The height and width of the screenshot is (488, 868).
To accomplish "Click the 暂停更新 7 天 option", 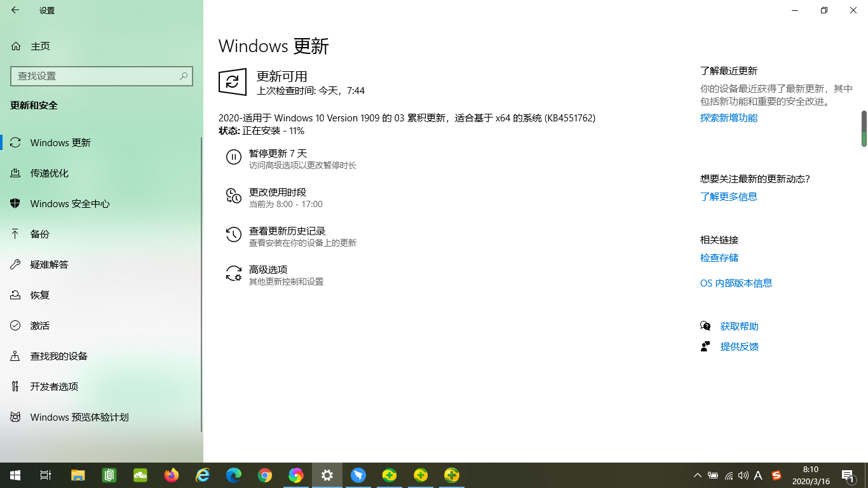I will pyautogui.click(x=291, y=159).
